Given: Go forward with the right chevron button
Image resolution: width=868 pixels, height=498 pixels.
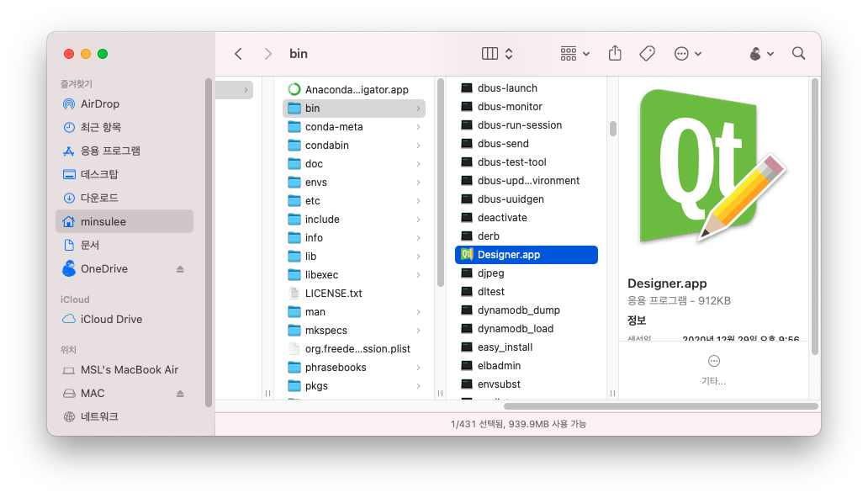Looking at the screenshot, I should click(x=268, y=54).
